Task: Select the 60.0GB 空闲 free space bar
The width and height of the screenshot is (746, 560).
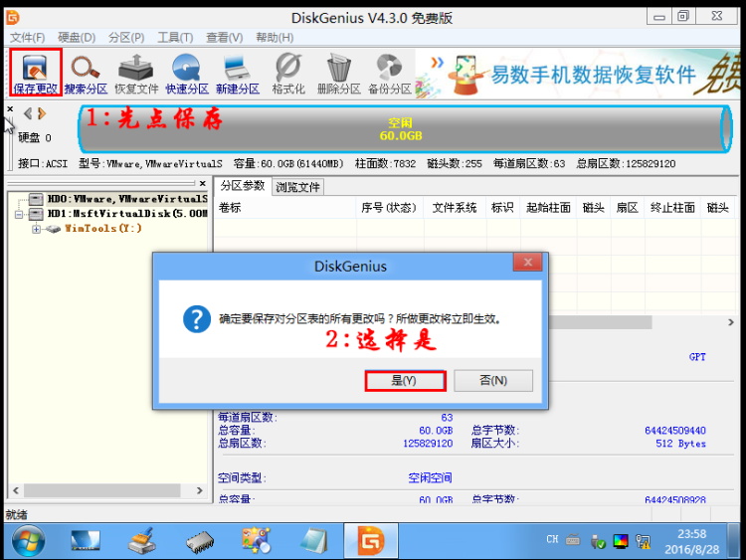Action: [x=405, y=129]
